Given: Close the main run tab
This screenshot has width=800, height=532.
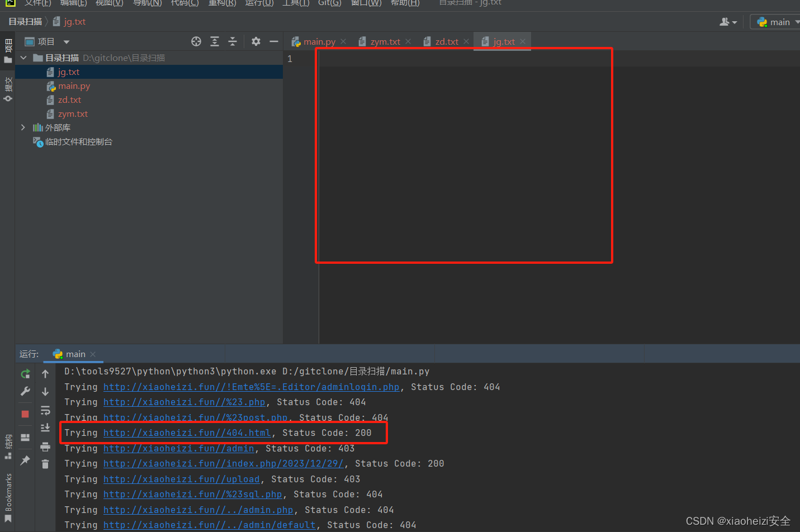Looking at the screenshot, I should [x=93, y=354].
